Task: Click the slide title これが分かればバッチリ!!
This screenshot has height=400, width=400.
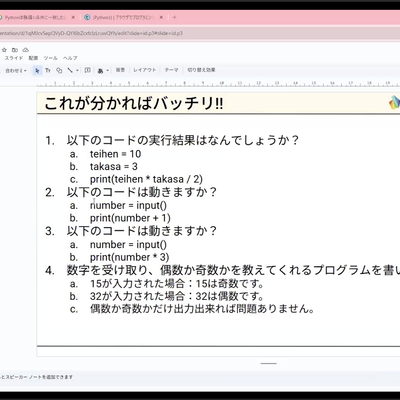Action: pyautogui.click(x=134, y=104)
